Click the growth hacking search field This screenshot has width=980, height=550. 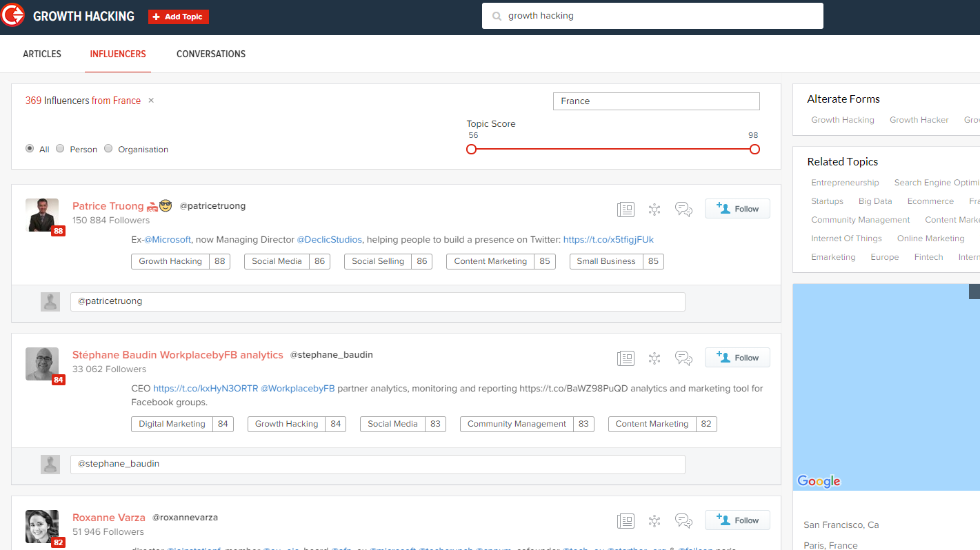[x=652, y=16]
